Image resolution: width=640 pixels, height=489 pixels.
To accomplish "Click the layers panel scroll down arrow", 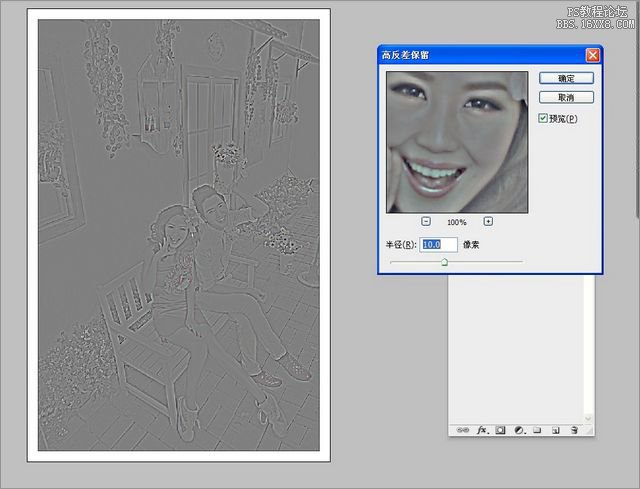I will (x=588, y=417).
